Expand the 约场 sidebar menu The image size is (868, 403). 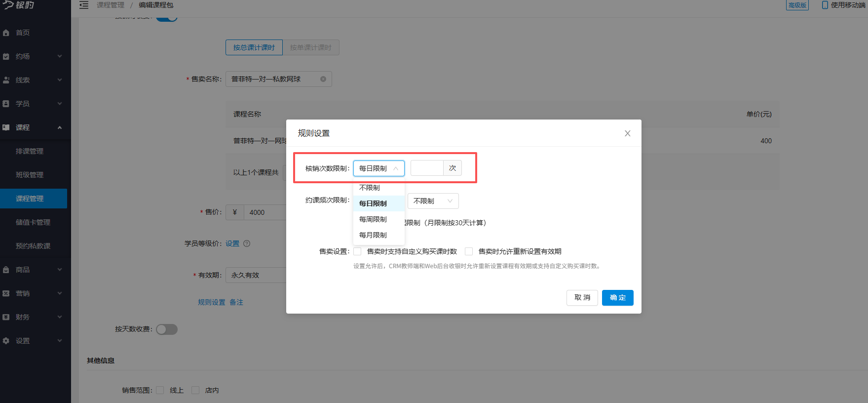click(x=60, y=56)
